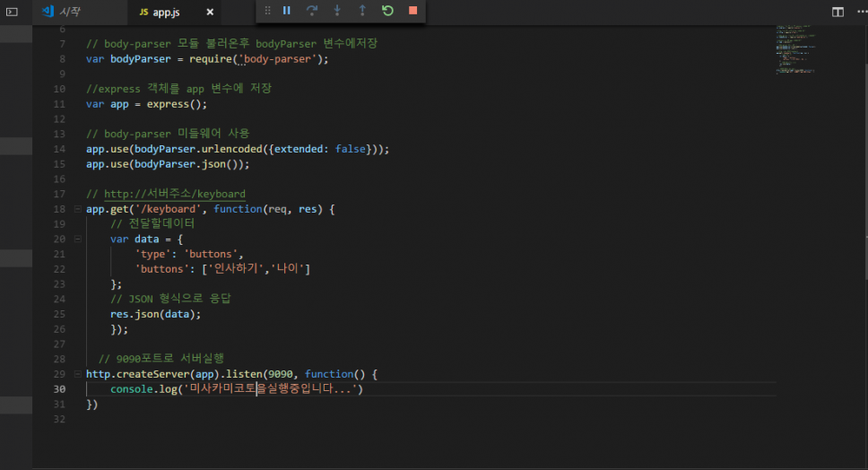868x470 pixels.
Task: Stop the debugger with red square
Action: [x=413, y=11]
